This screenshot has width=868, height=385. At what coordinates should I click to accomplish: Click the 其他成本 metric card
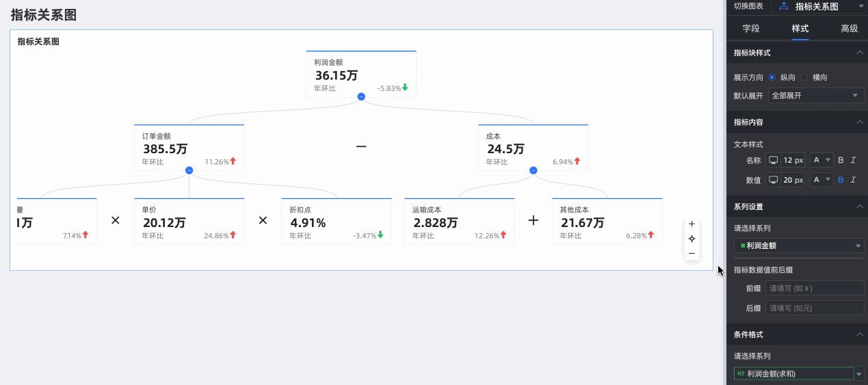click(x=607, y=222)
